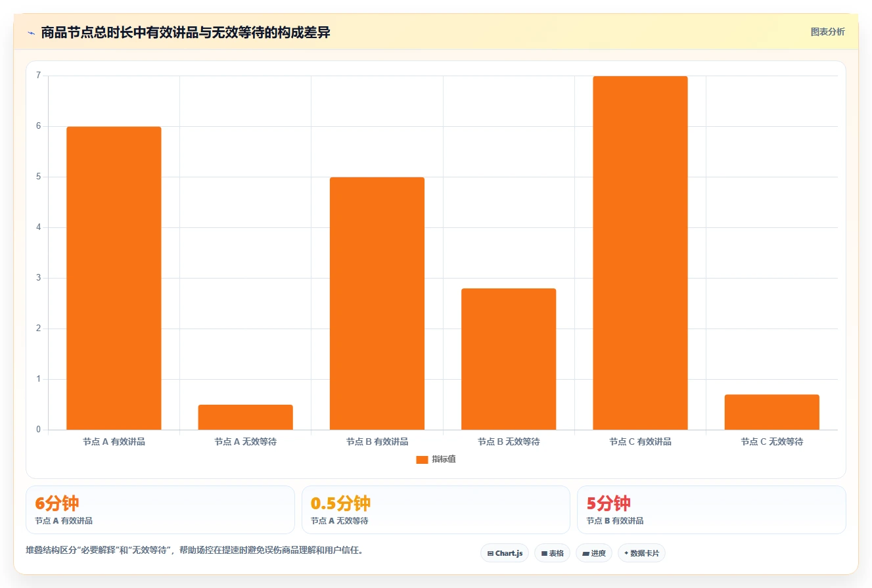Click y-axis tick value 4
This screenshot has width=872, height=588.
click(x=39, y=227)
